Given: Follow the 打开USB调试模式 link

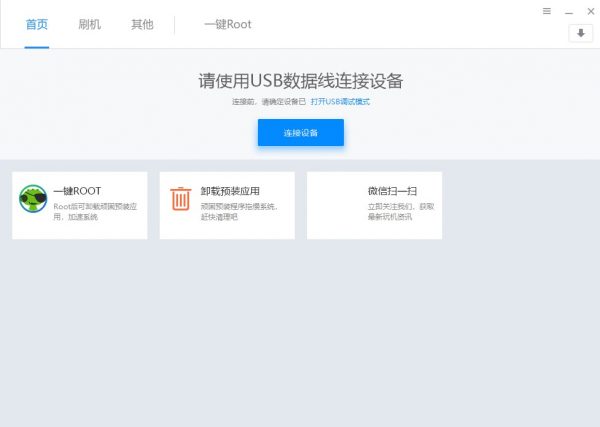Looking at the screenshot, I should [340, 102].
